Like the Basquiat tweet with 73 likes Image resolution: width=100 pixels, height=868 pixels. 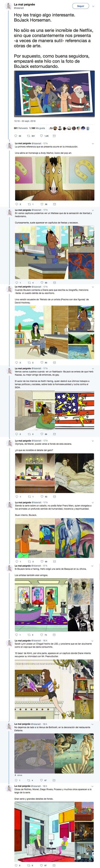(x=44, y=635)
